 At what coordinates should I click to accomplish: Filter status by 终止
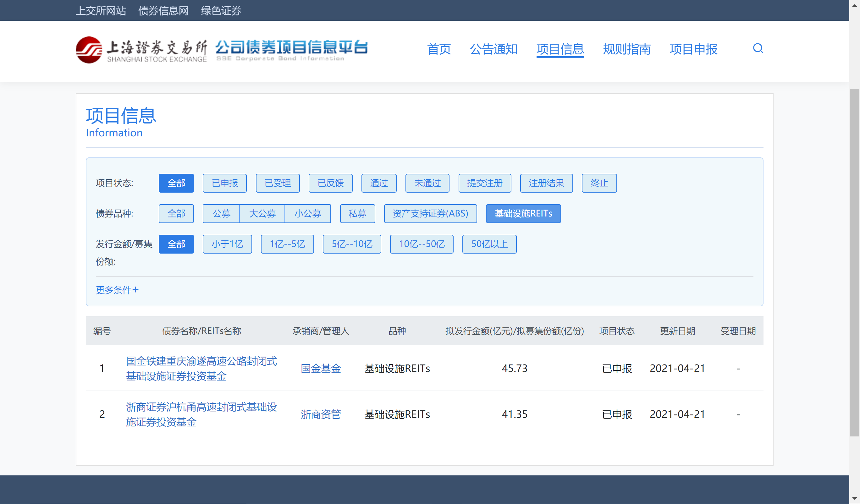[599, 183]
